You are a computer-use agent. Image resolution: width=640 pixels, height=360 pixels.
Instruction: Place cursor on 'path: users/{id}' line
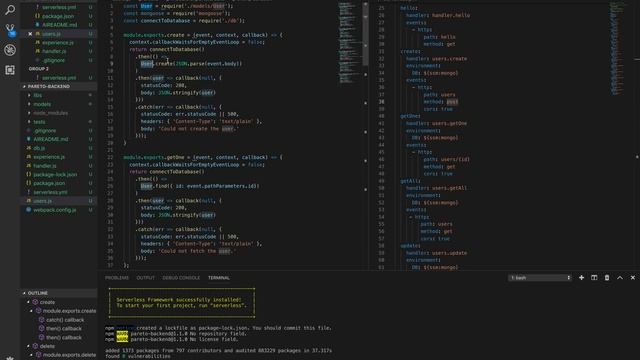coord(447,159)
